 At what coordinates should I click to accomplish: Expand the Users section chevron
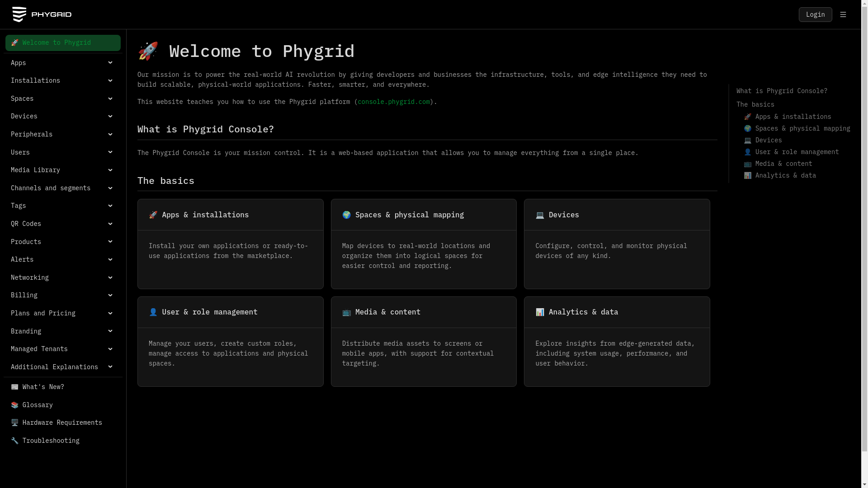(x=110, y=152)
